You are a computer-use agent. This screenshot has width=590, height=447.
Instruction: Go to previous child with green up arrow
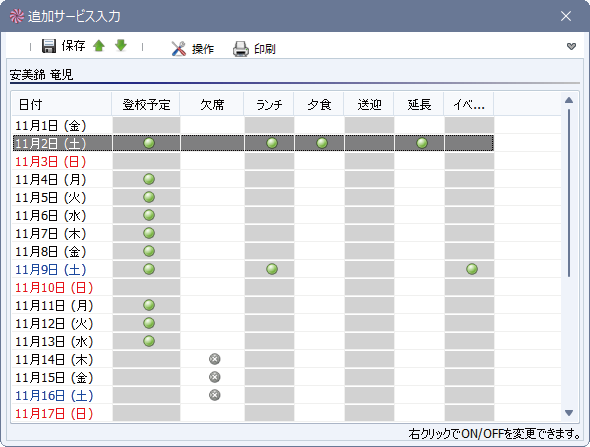[x=99, y=46]
